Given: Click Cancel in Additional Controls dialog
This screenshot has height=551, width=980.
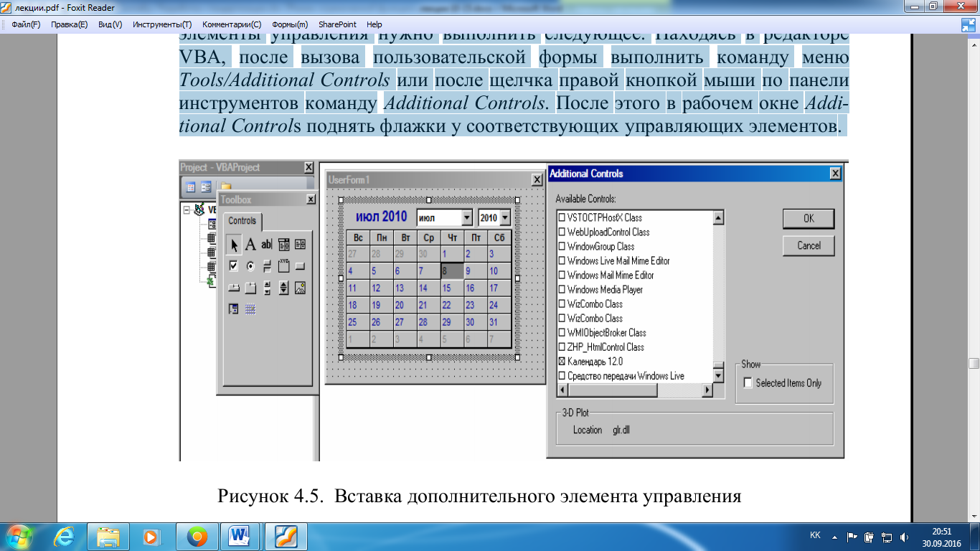Looking at the screenshot, I should [809, 245].
